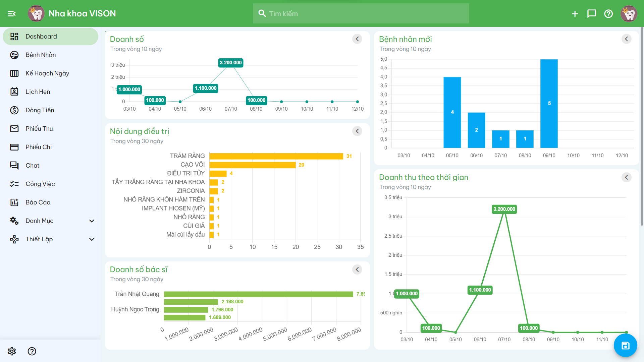Viewport: 644px width, 362px height.
Task: Click inside the Tìm kiếm search field
Action: 361,13
